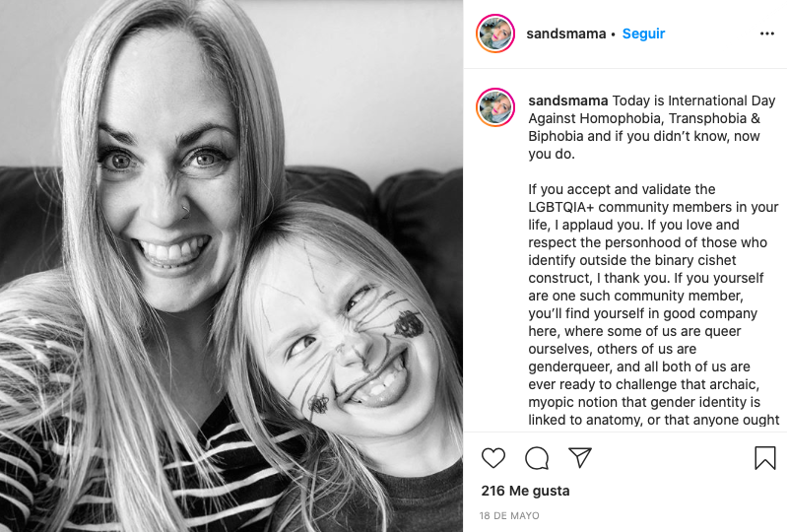The height and width of the screenshot is (532, 787).
Task: Click the caption paragraph starting 'If you accept'
Action: [x=653, y=304]
